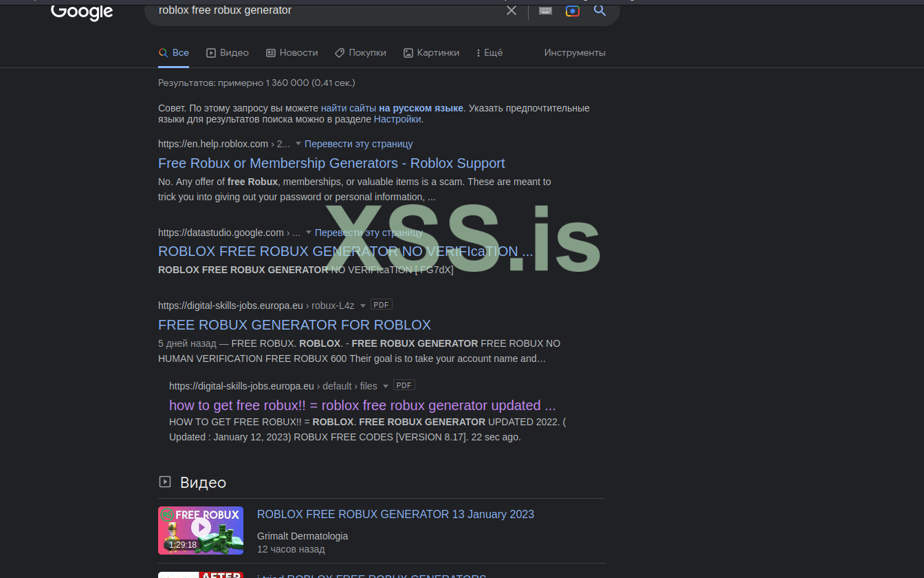
Task: Click the virtual keyboard input icon
Action: click(545, 10)
